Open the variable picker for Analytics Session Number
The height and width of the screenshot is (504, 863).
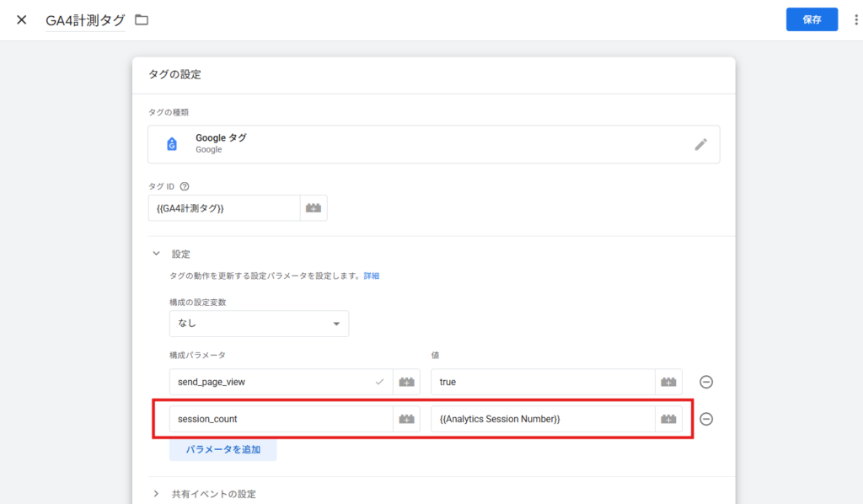668,418
